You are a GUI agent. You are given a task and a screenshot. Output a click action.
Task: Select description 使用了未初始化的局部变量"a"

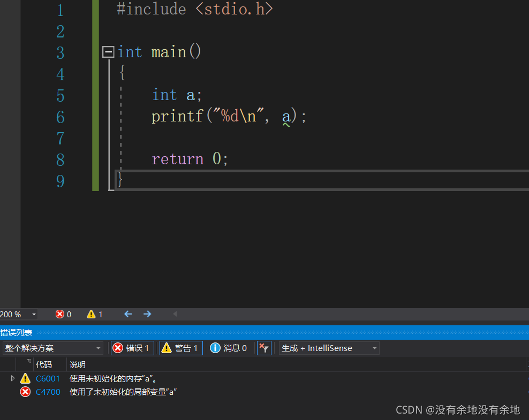click(123, 392)
